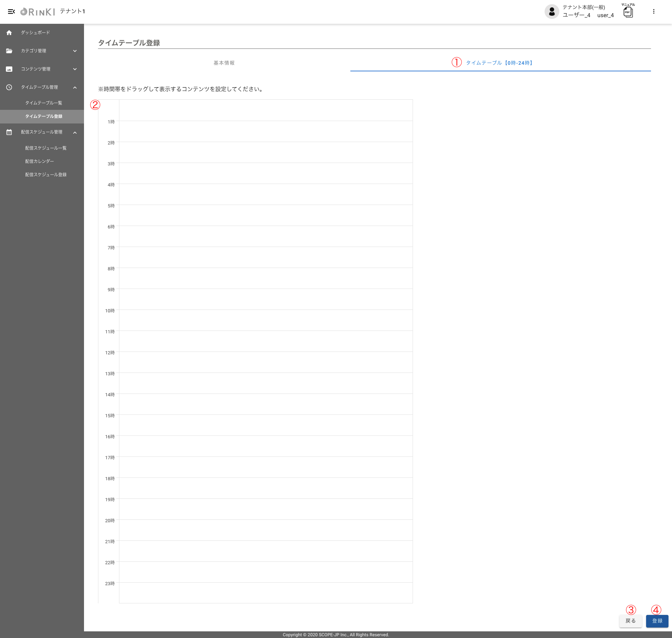Click the category folder icon
Screen dimensions: 672x638
[x=9, y=51]
